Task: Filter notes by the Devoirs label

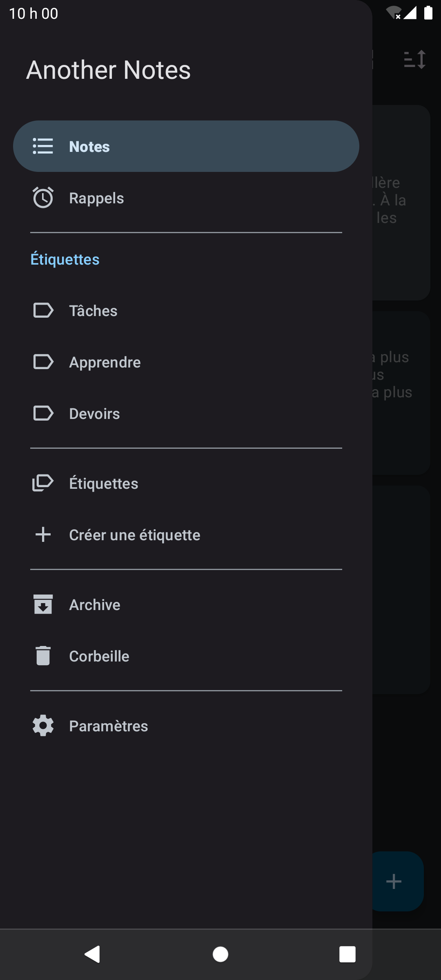Action: (94, 414)
